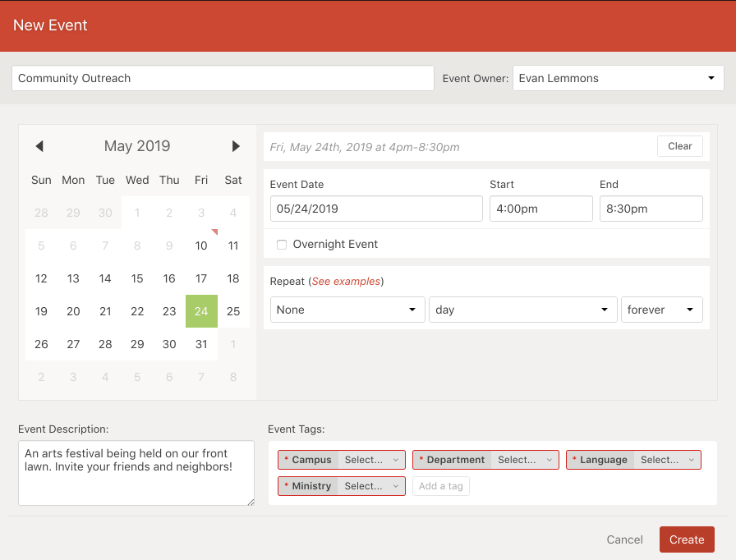Open the forever repeat duration dropdown
The image size is (736, 560).
661,310
